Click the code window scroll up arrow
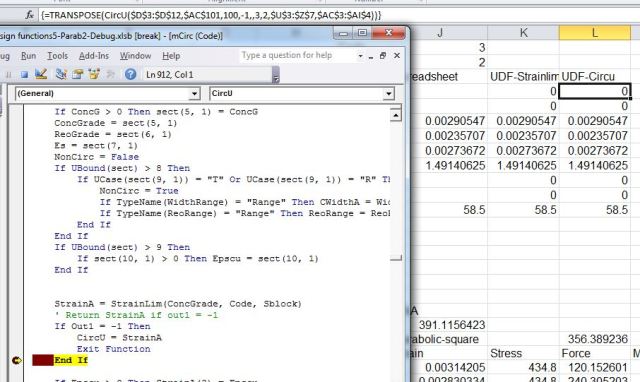640x382 pixels. 395,115
